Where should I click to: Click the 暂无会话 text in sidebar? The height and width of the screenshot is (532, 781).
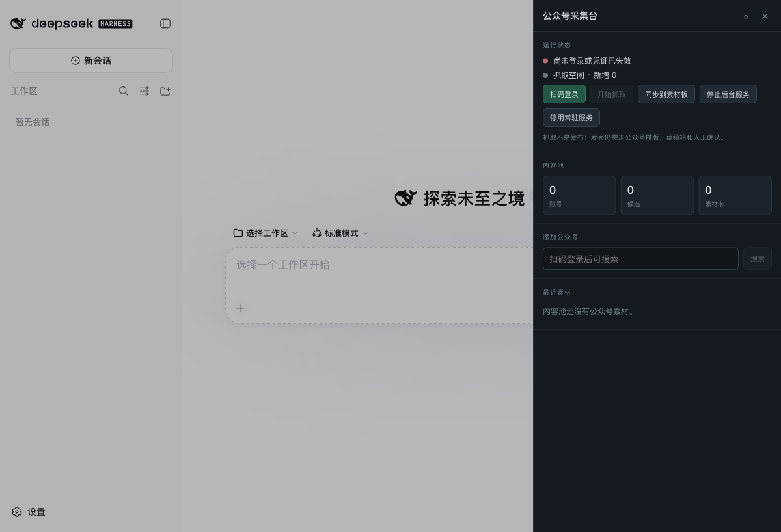click(33, 122)
